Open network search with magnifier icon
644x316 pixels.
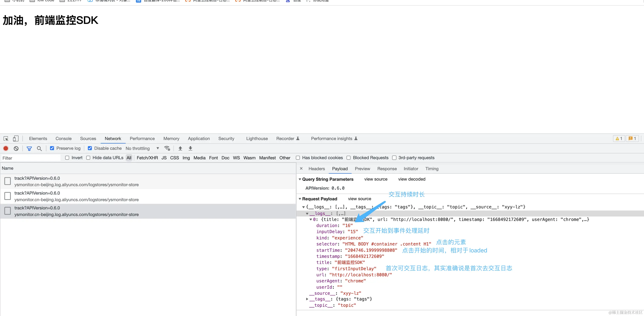(39, 148)
